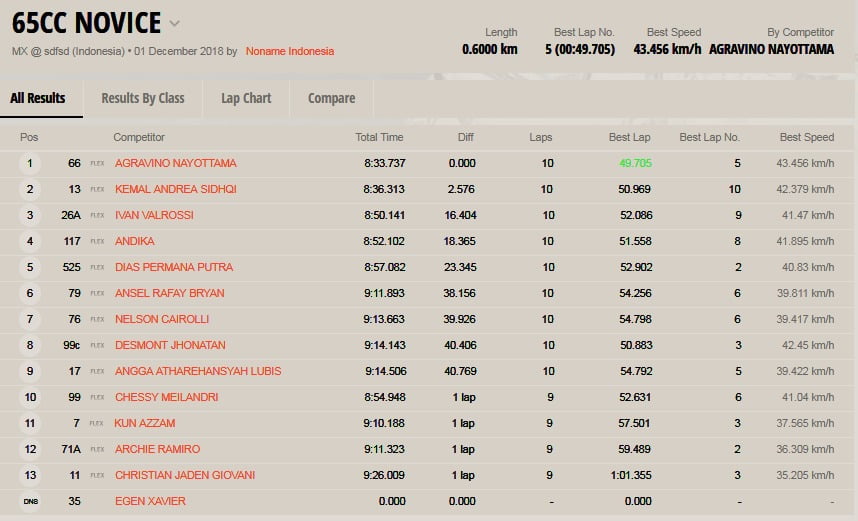Click FLEX icon next to Ivan Valrossi
This screenshot has width=858, height=521.
tap(97, 215)
